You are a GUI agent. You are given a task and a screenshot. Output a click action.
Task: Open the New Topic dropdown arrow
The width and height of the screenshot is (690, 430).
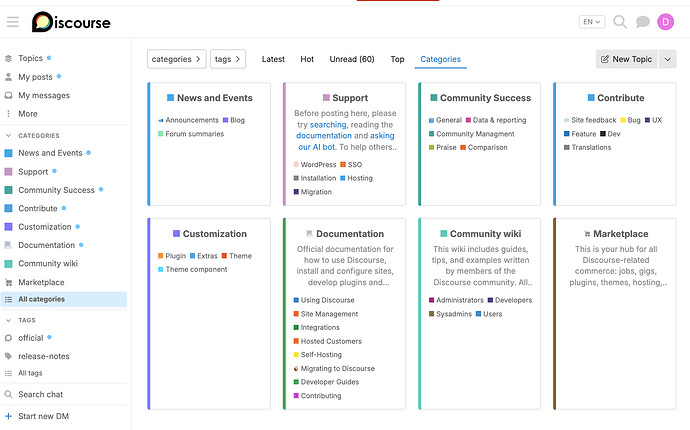pyautogui.click(x=668, y=59)
